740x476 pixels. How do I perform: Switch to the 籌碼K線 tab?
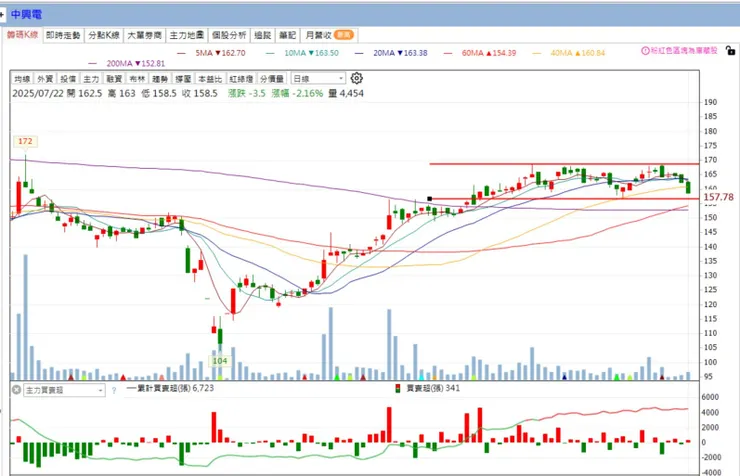(22, 35)
